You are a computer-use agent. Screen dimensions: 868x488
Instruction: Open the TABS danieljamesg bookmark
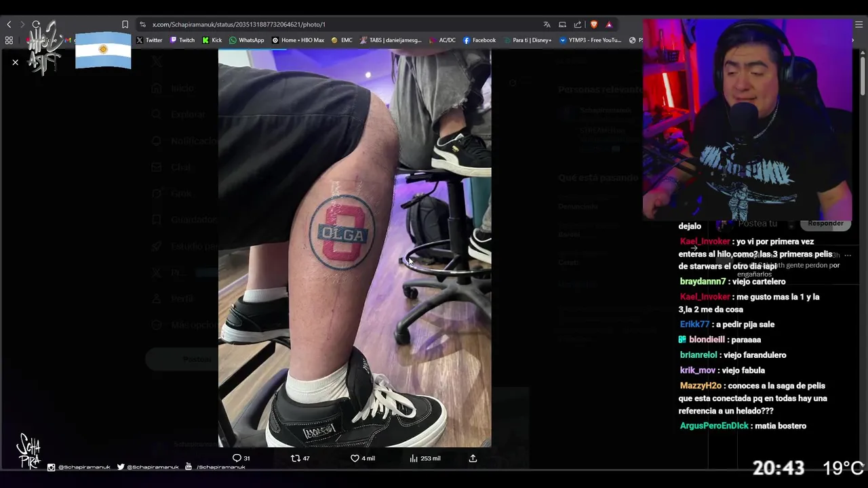click(x=391, y=40)
